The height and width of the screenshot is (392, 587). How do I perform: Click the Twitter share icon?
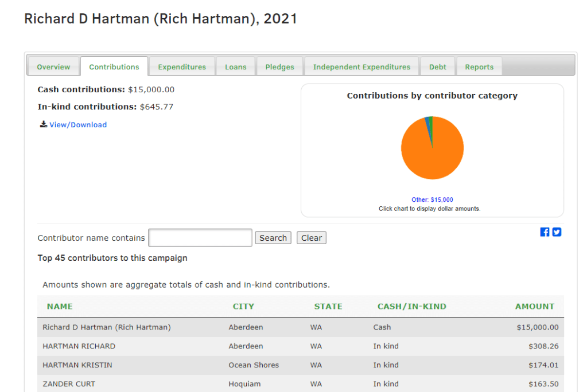coord(557,232)
